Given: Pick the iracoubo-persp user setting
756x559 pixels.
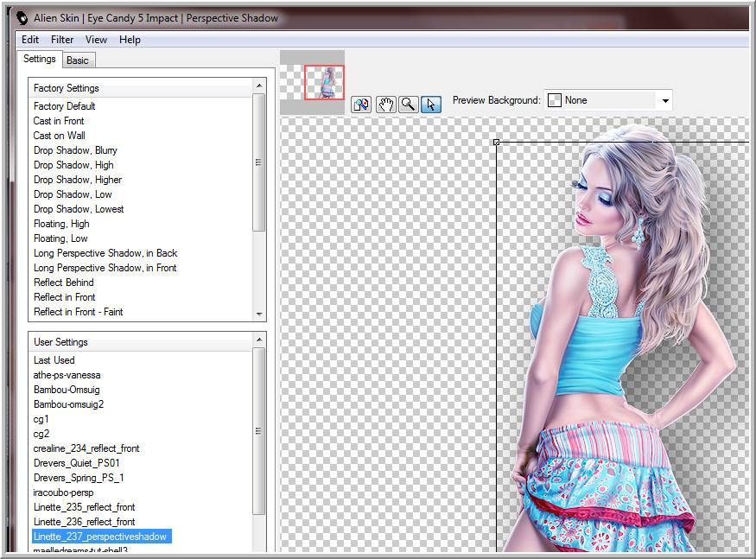Looking at the screenshot, I should coord(63,492).
